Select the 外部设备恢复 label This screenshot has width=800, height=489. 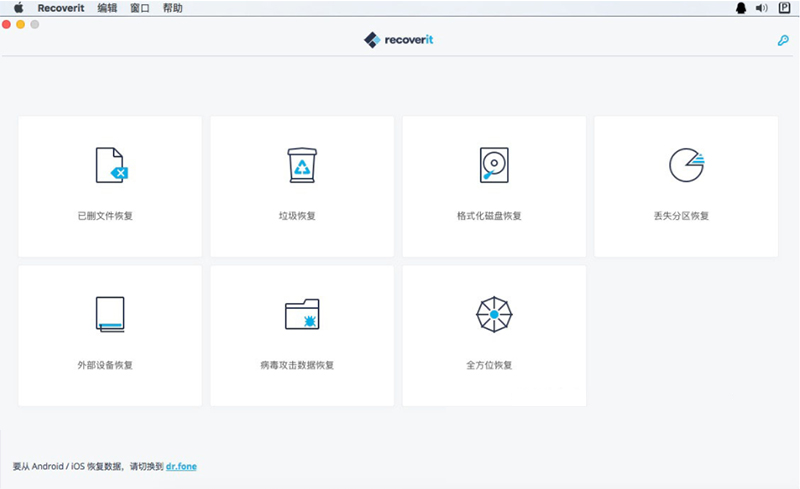105,365
